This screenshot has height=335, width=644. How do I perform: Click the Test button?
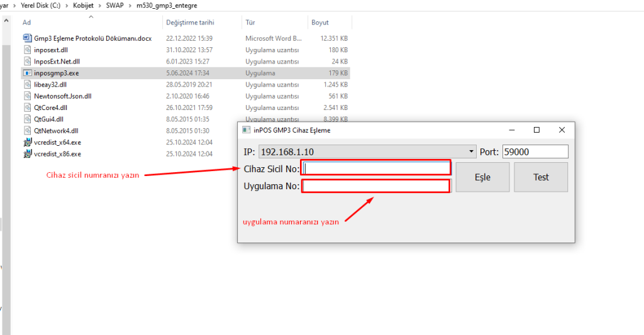pyautogui.click(x=541, y=177)
